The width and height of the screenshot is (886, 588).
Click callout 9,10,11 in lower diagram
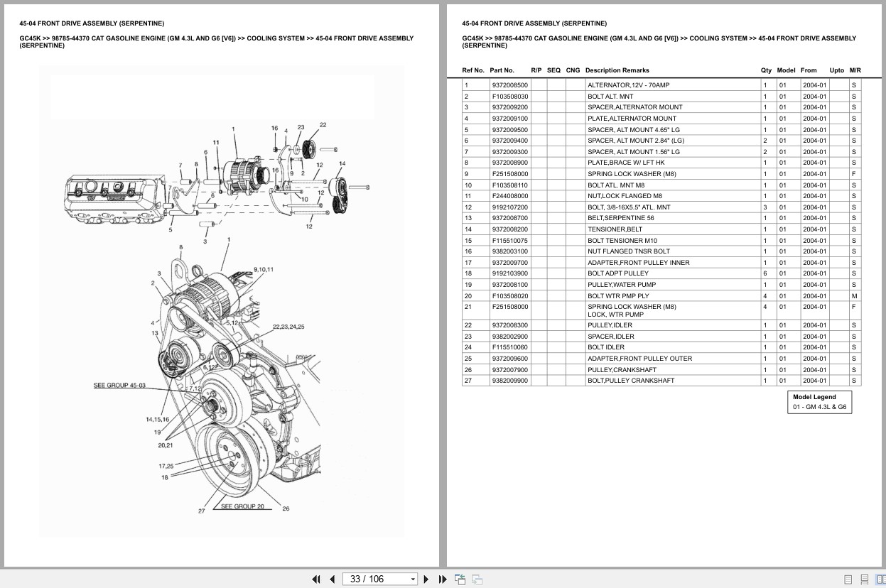(x=264, y=270)
